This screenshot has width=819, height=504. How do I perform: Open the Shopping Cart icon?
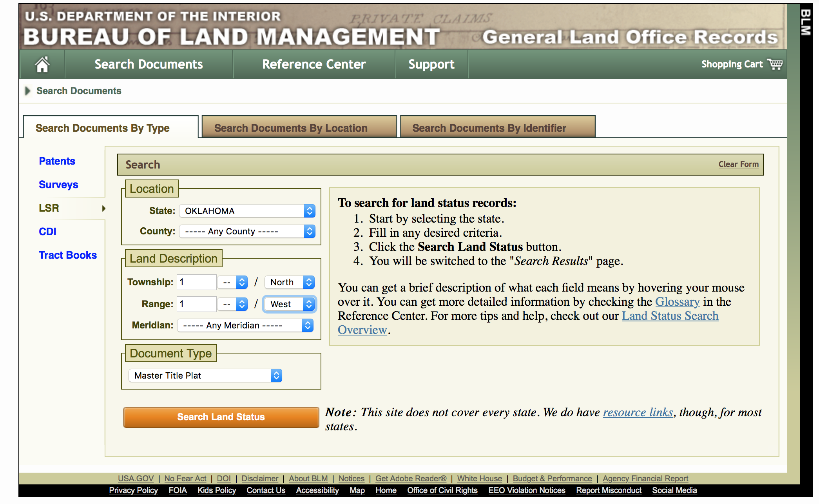(775, 64)
